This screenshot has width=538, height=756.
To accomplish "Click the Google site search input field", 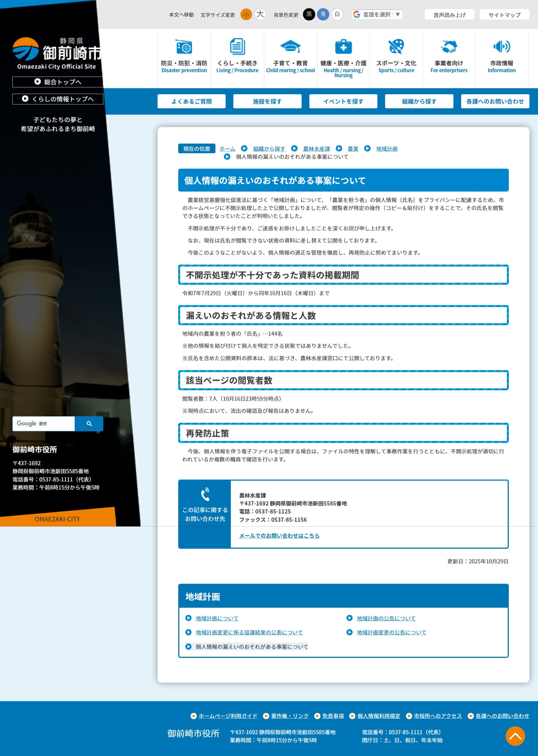I will [x=43, y=424].
